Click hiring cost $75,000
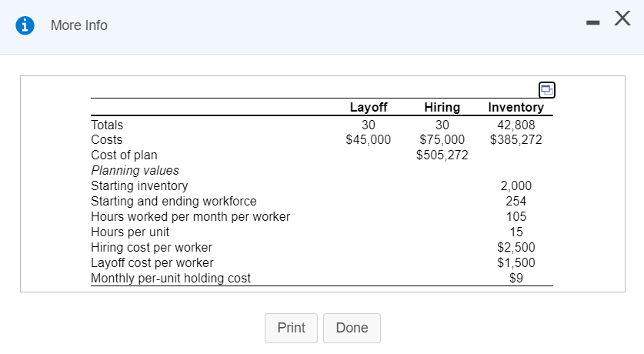Image resolution: width=644 pixels, height=354 pixels. 442,139
